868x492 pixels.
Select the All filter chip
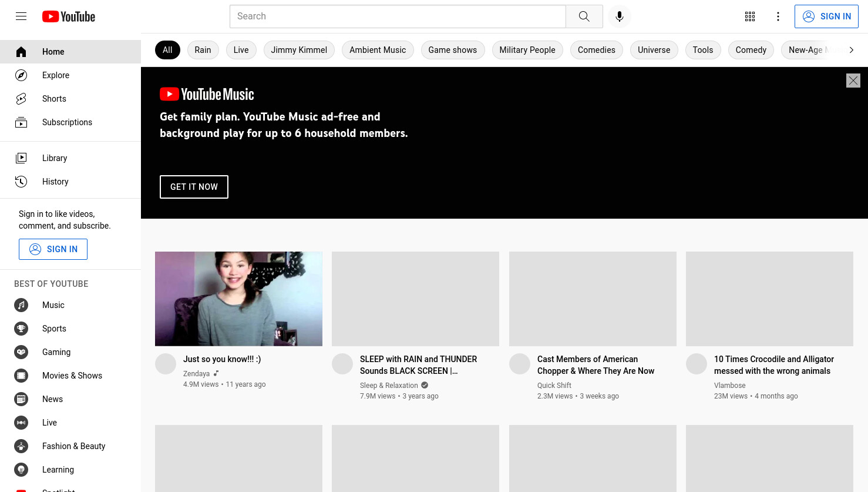167,50
